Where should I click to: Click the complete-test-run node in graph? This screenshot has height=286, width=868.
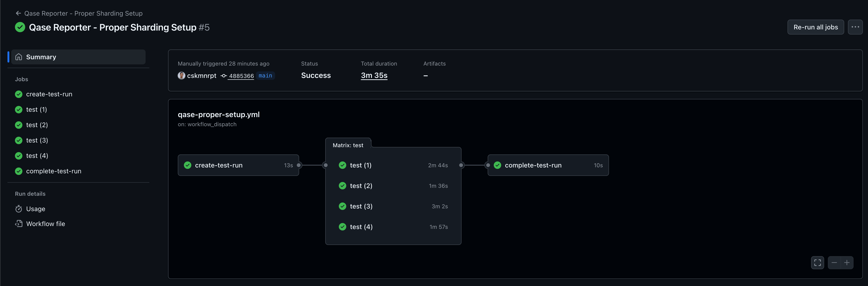[x=548, y=165]
